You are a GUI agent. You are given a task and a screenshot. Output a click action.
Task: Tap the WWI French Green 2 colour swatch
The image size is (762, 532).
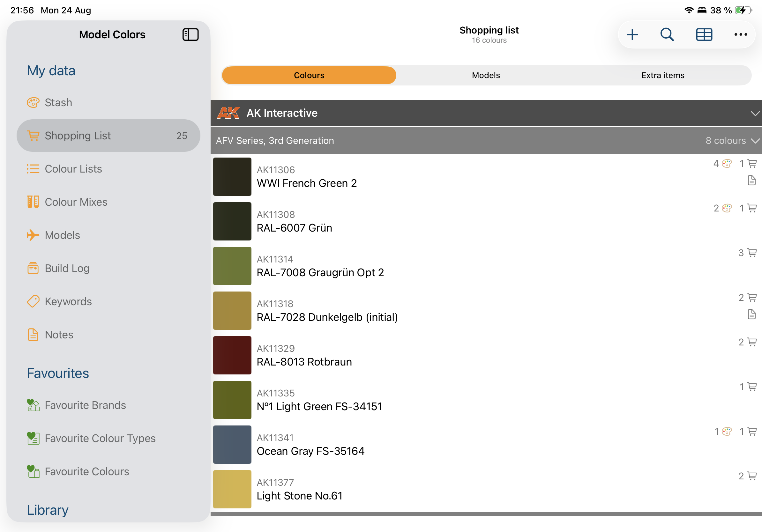232,176
